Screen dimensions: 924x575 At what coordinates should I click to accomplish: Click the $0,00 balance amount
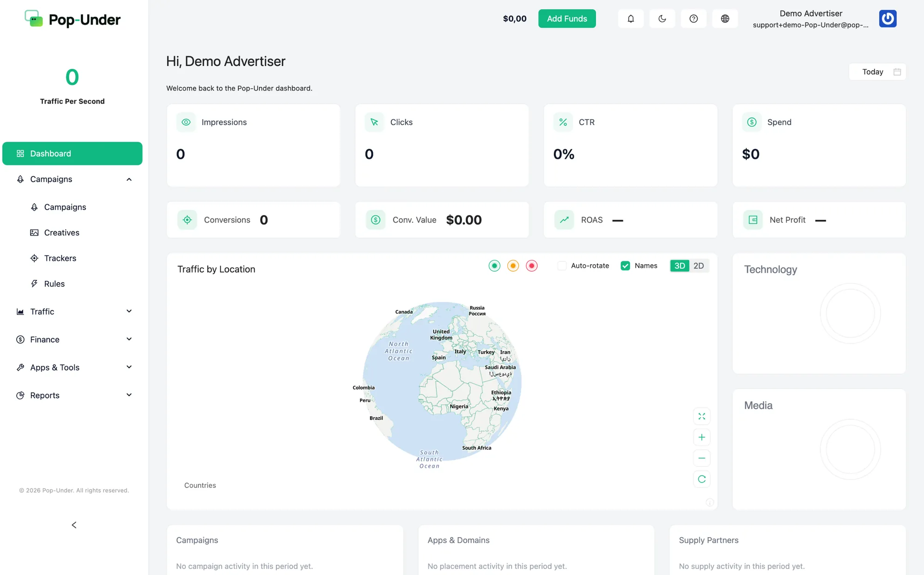[515, 18]
